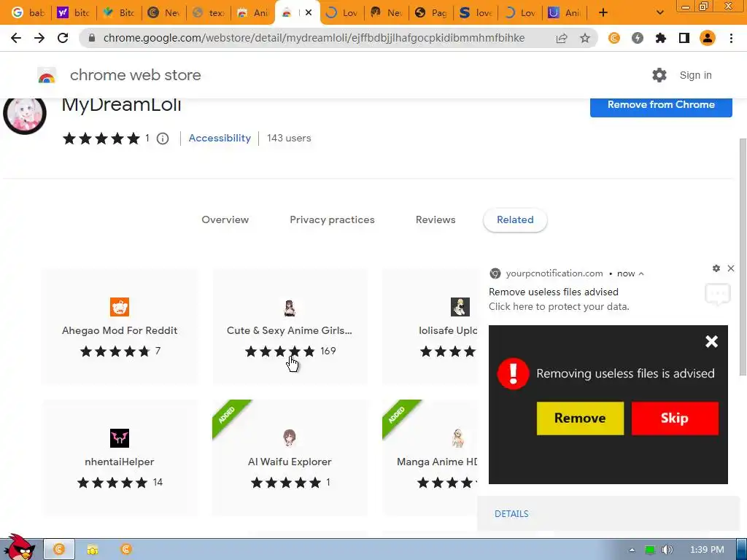
Task: Show hidden system tray icons arrow
Action: click(632, 550)
